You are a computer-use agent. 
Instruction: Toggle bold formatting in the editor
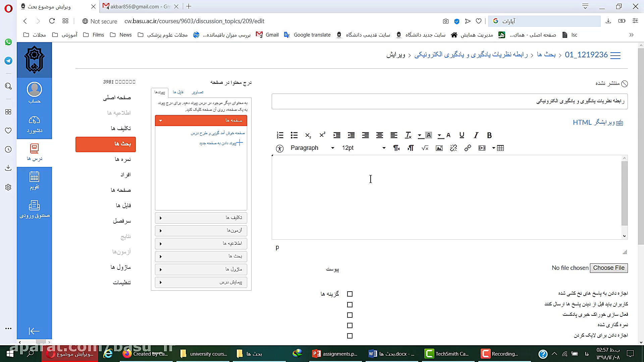pos(489,135)
